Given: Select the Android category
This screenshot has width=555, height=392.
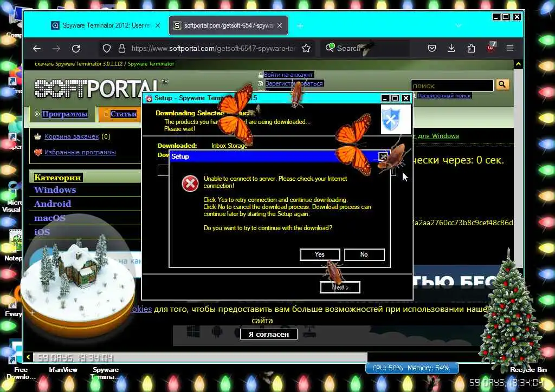Looking at the screenshot, I should [53, 204].
